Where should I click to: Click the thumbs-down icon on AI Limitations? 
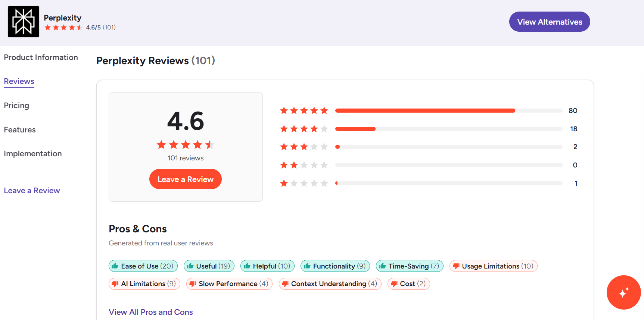(x=115, y=284)
